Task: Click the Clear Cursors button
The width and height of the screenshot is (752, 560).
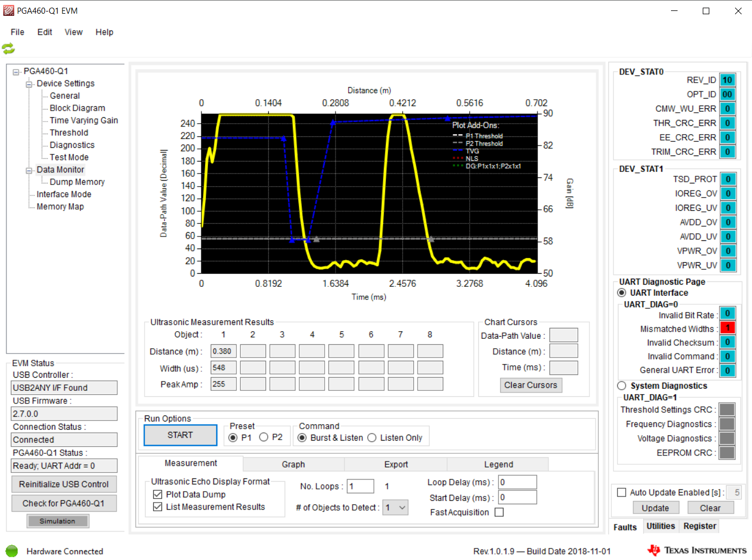Action: click(531, 385)
